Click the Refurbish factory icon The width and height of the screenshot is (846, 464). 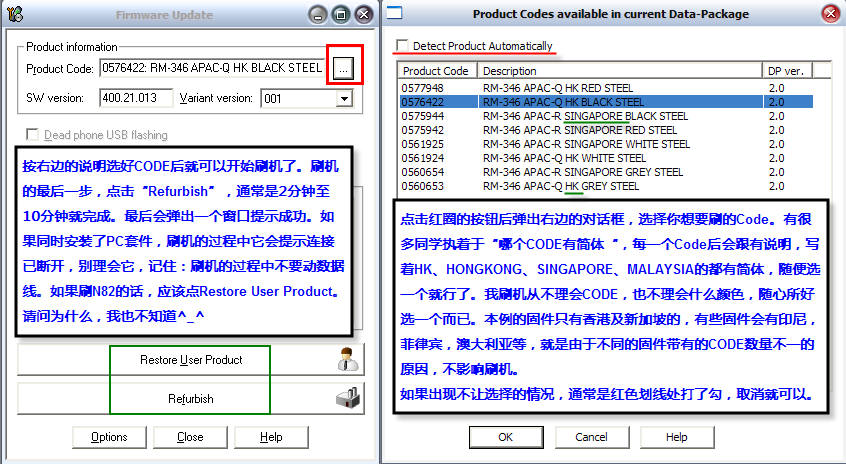click(349, 398)
